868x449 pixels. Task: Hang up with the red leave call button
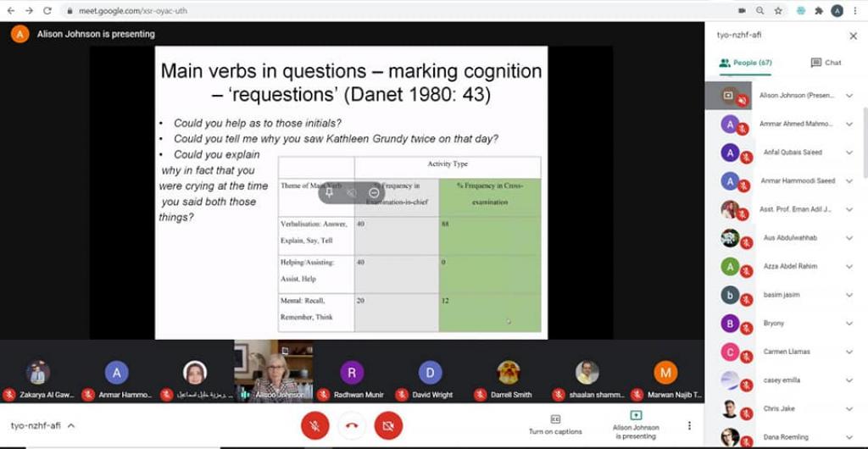352,425
